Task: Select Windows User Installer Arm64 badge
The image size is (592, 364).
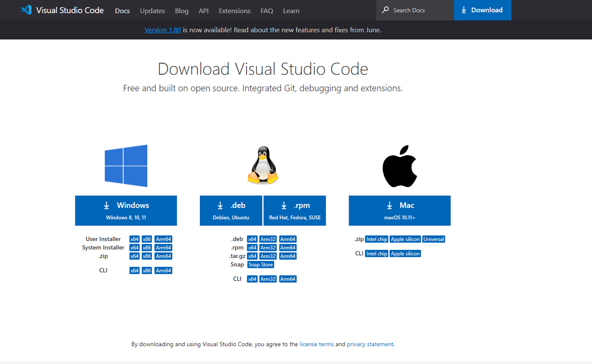Action: (x=163, y=239)
